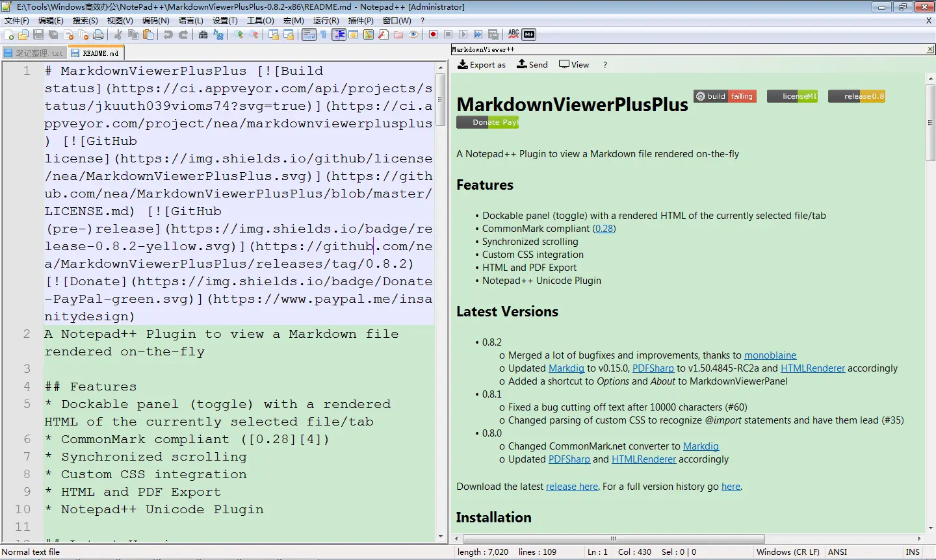Click the Open file toolbar icon

coord(23,34)
